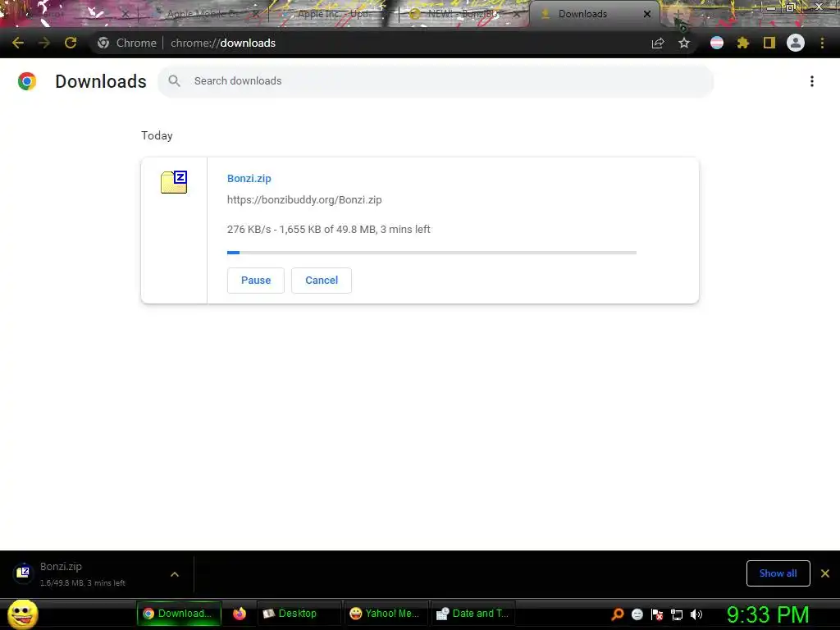
Task: Click the browser forward arrow
Action: [x=44, y=43]
